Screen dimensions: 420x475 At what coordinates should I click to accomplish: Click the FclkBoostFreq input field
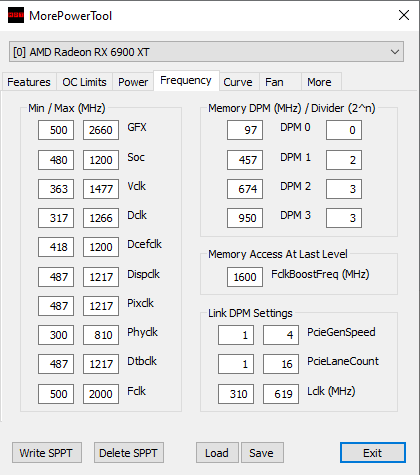tap(245, 277)
